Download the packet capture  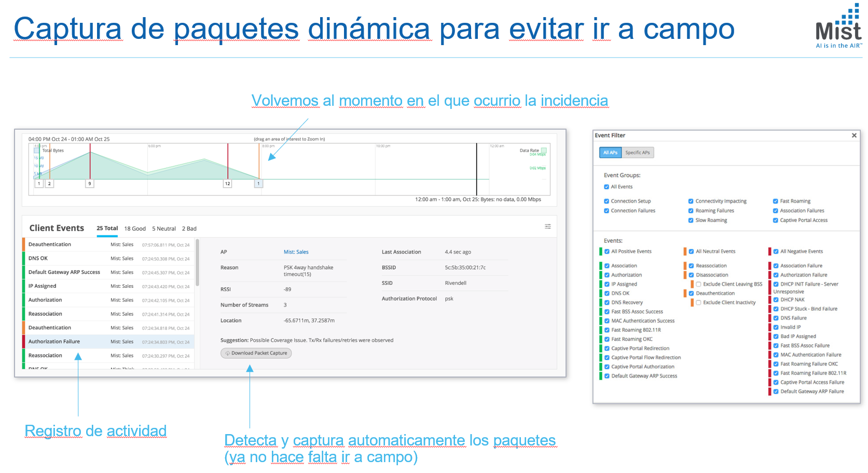click(x=256, y=353)
